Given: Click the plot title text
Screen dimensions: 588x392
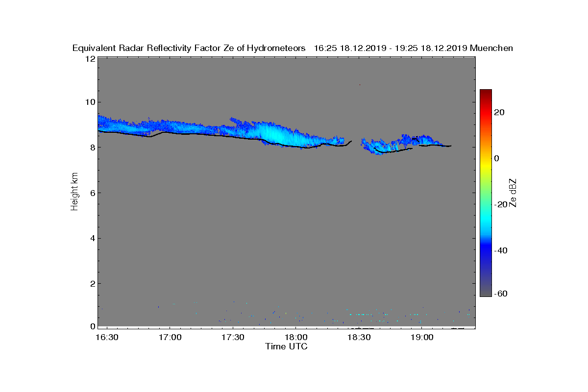Looking at the screenshot, I should 293,48.
